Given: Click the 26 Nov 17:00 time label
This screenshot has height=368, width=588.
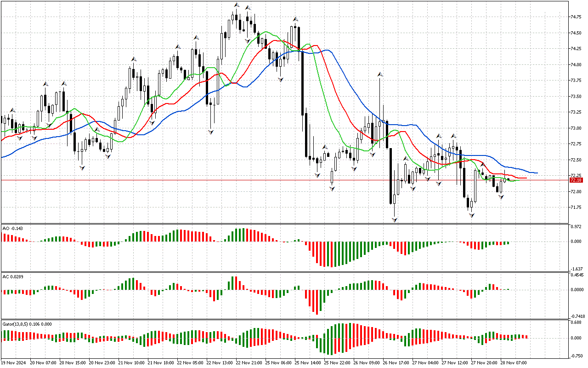Looking at the screenshot, I should tap(396, 363).
